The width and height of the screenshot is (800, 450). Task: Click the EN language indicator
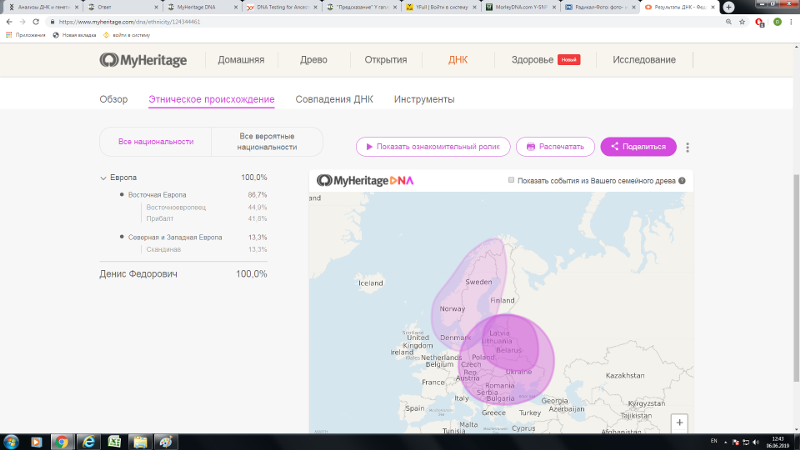714,441
